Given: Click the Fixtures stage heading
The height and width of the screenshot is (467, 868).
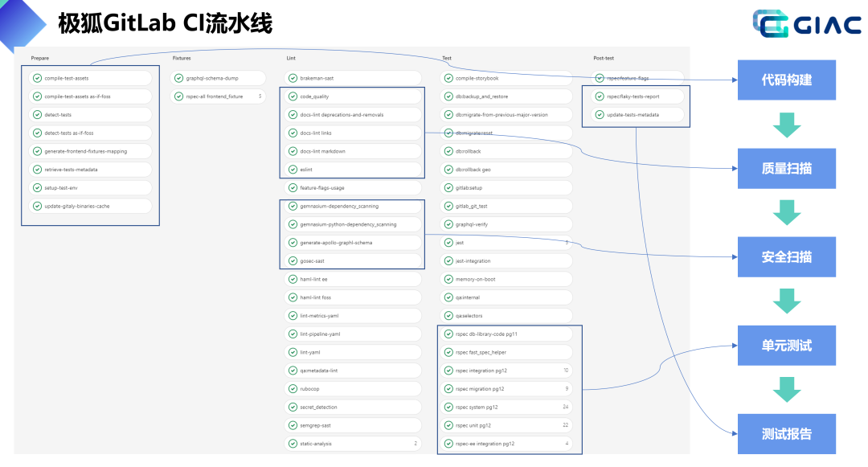Looking at the screenshot, I should click(x=182, y=58).
